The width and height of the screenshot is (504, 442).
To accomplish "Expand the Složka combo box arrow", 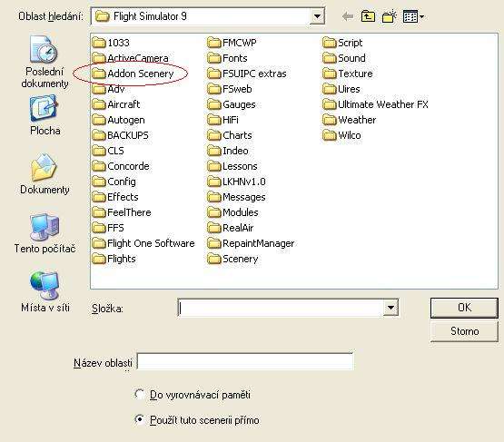I will 390,308.
